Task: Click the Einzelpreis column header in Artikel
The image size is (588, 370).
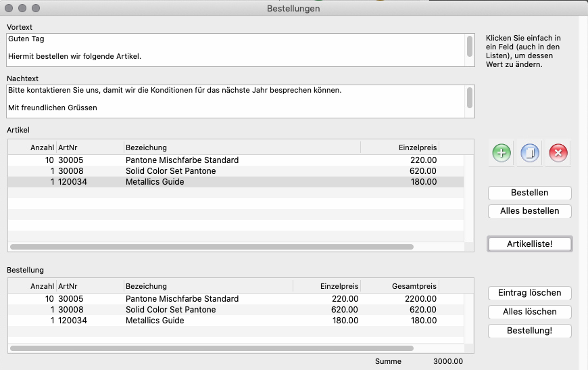Action: pos(399,147)
